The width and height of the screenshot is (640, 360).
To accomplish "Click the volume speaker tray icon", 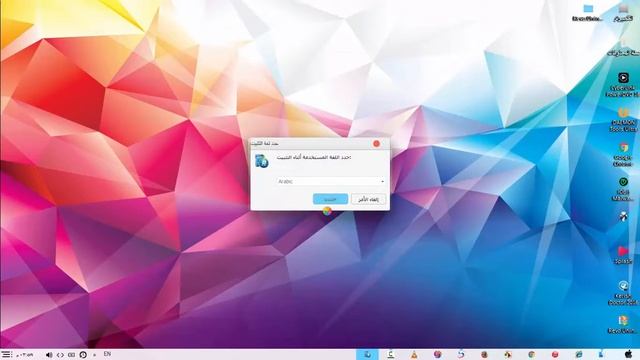I will [49, 355].
